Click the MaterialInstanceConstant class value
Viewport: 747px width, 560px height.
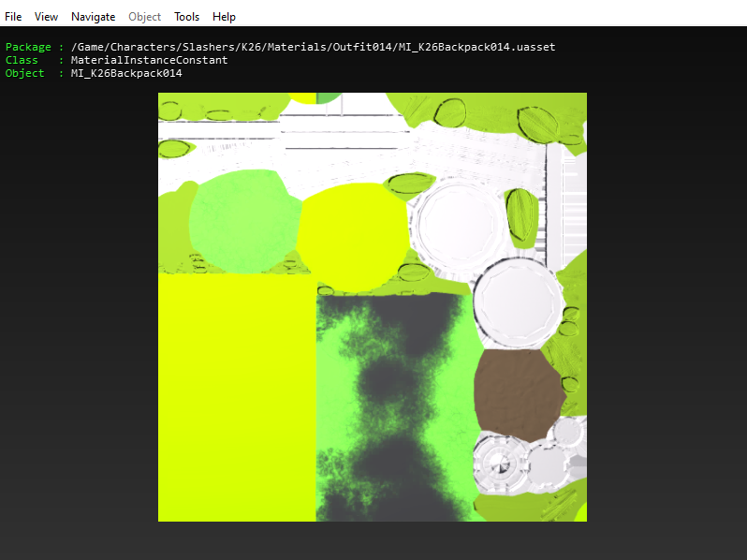coord(149,60)
